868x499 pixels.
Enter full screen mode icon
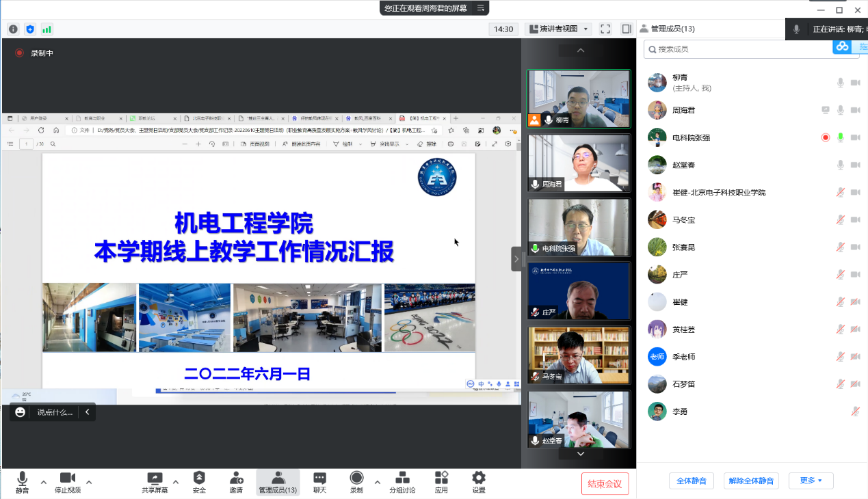pos(605,29)
